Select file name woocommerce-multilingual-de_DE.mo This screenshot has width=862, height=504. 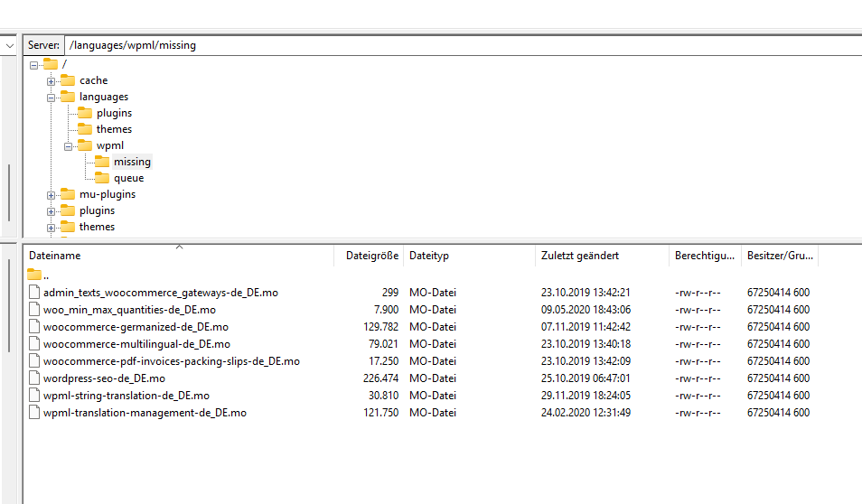[136, 343]
